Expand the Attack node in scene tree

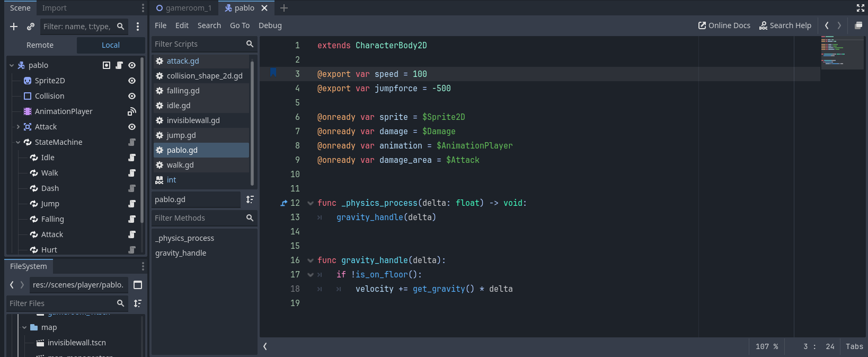coord(18,127)
